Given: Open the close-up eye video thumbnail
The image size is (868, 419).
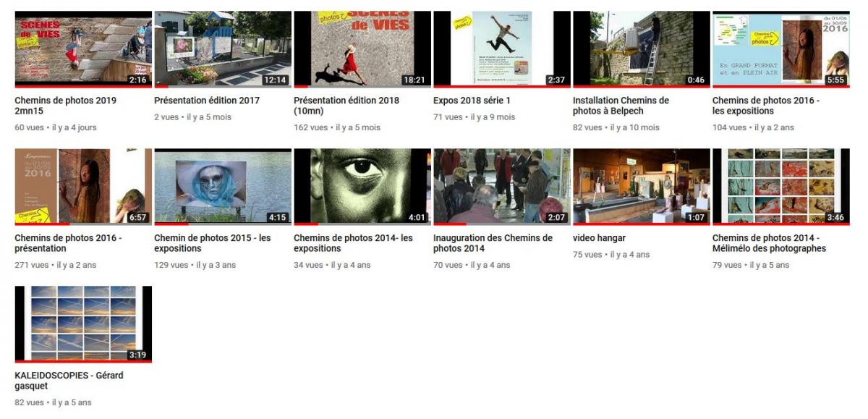Looking at the screenshot, I should click(x=362, y=186).
